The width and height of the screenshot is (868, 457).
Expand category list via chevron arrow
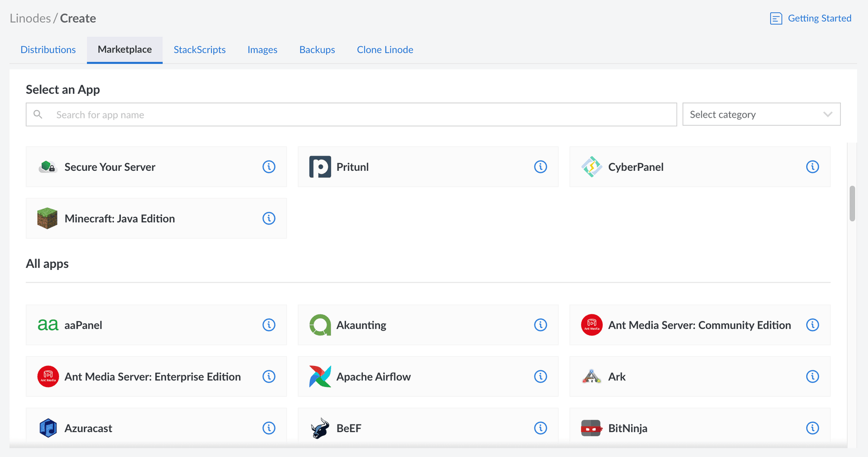point(828,114)
